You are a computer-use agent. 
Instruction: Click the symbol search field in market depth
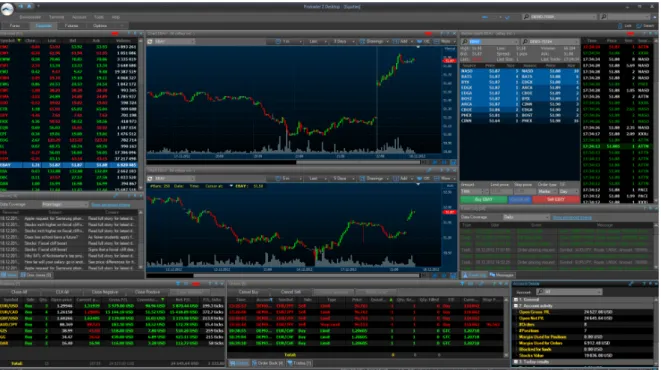(489, 42)
